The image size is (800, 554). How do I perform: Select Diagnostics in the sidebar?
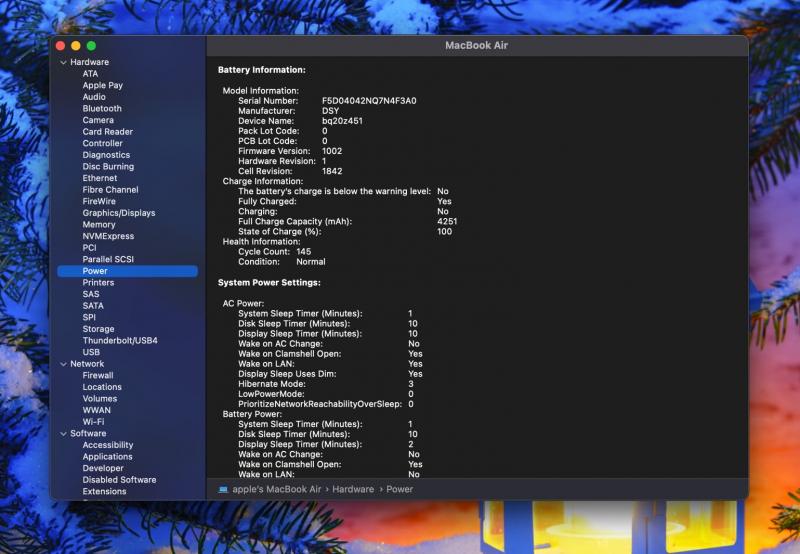106,155
